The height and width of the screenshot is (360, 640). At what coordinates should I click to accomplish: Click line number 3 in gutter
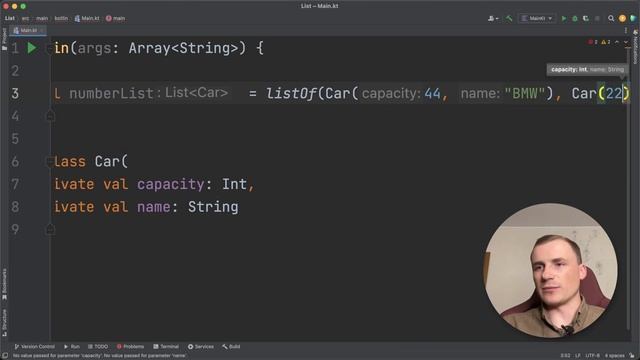(15, 93)
